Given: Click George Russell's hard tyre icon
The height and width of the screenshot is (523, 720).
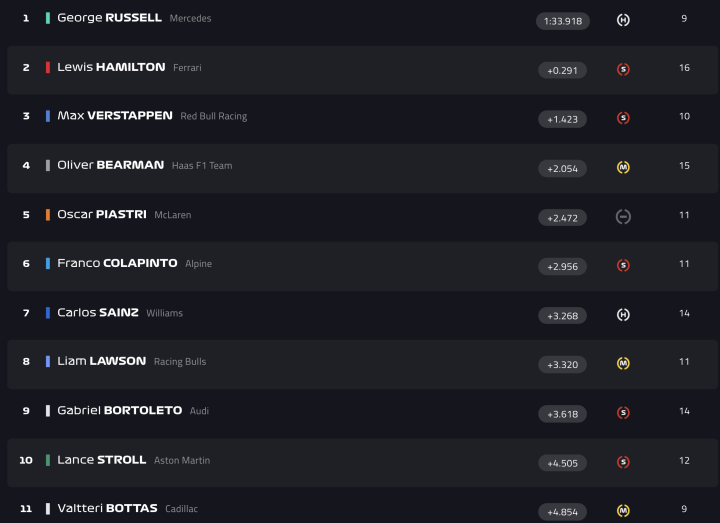Looking at the screenshot, I should [x=623, y=20].
